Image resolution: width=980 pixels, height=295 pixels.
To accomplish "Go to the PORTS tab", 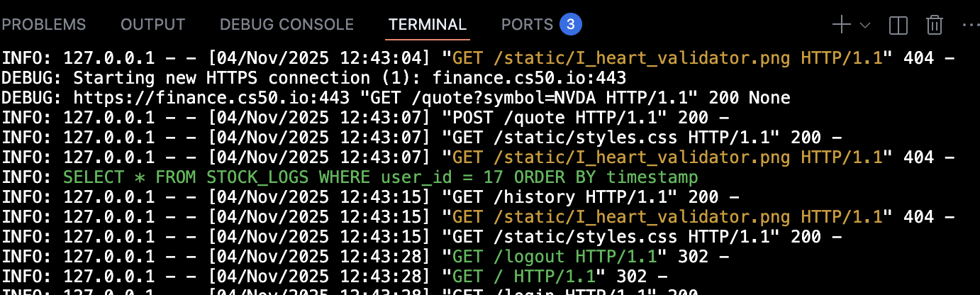I will (x=527, y=25).
